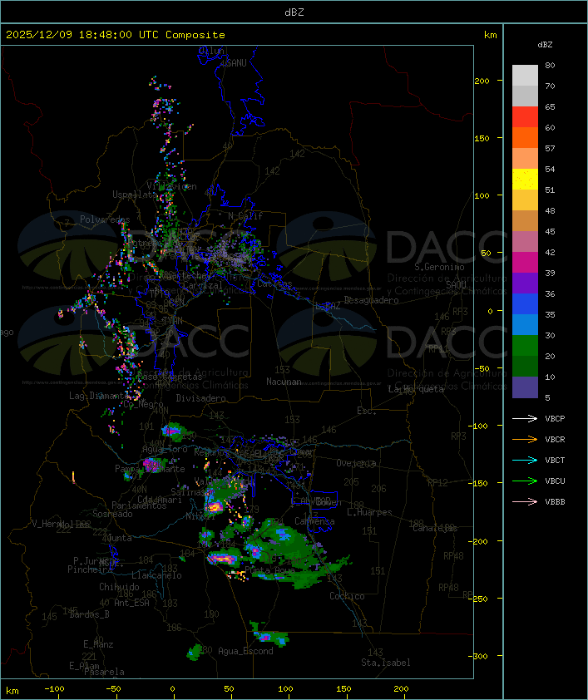
Task: Select the slate 10–5 dBZ legend swatch
Action: 525,387
